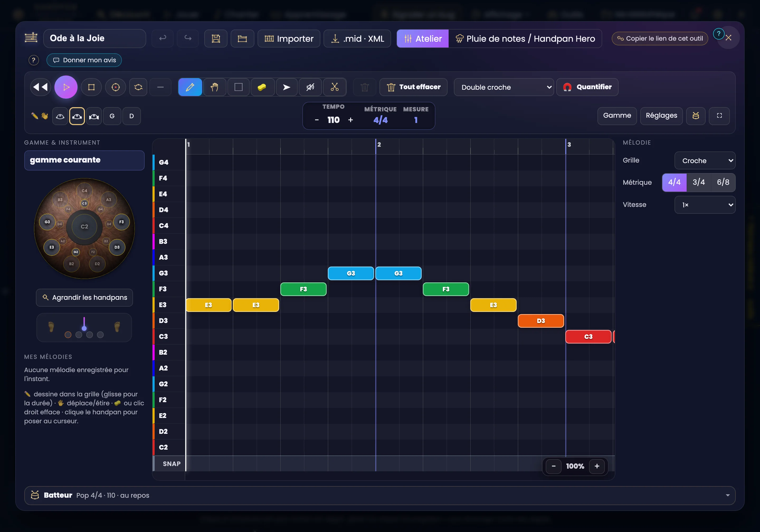Switch to the Atelier tab
This screenshot has height=532, width=760.
click(423, 39)
